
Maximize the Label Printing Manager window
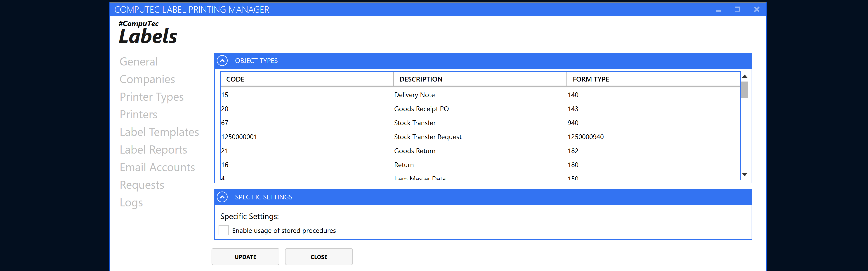pos(737,9)
